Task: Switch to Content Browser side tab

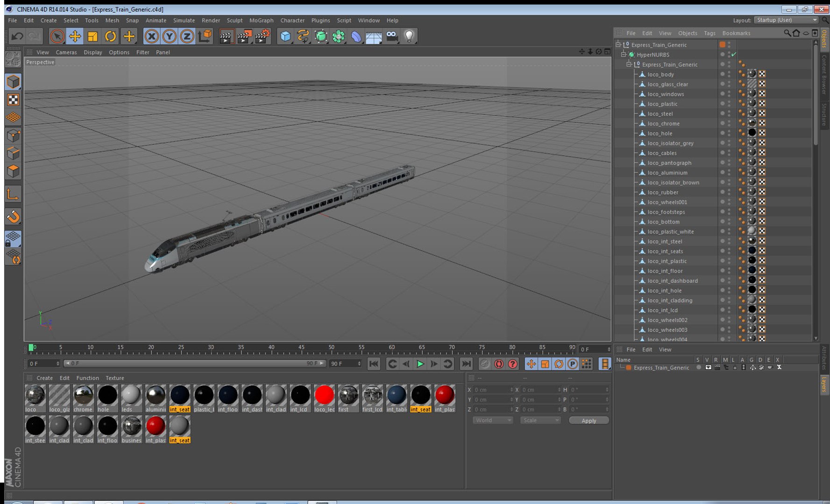Action: click(824, 75)
